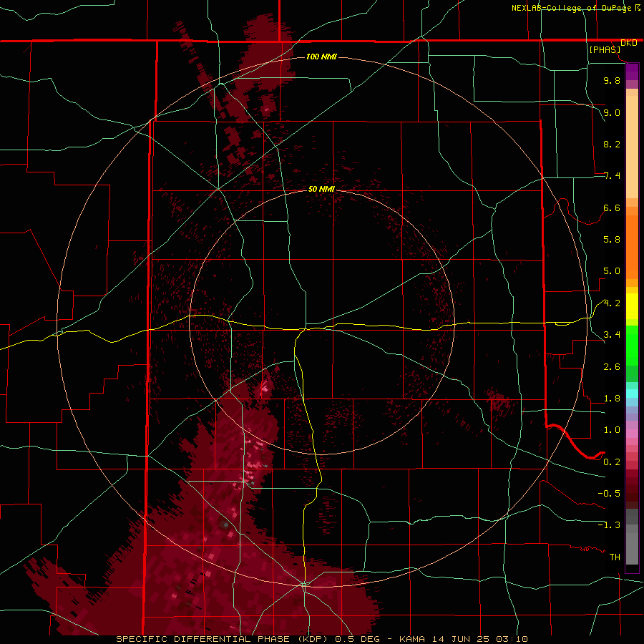Click the 14 JUN 25 date in the caption
This screenshot has width=644, height=644.
click(x=462, y=639)
